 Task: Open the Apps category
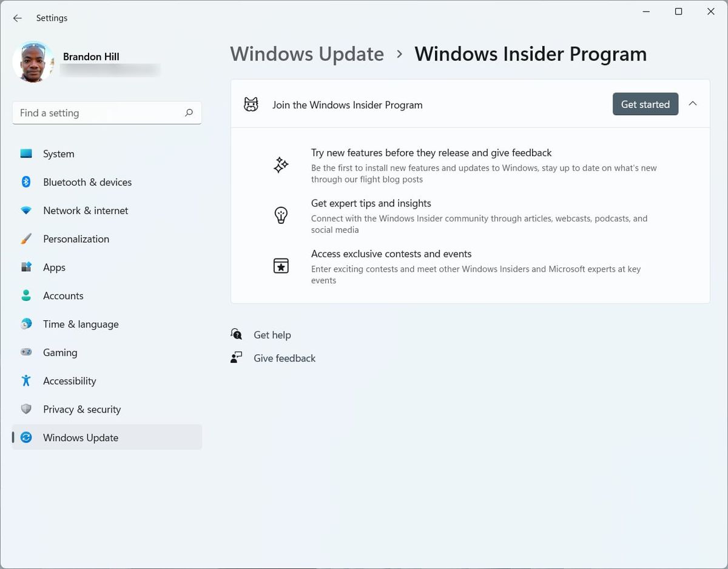[54, 268]
